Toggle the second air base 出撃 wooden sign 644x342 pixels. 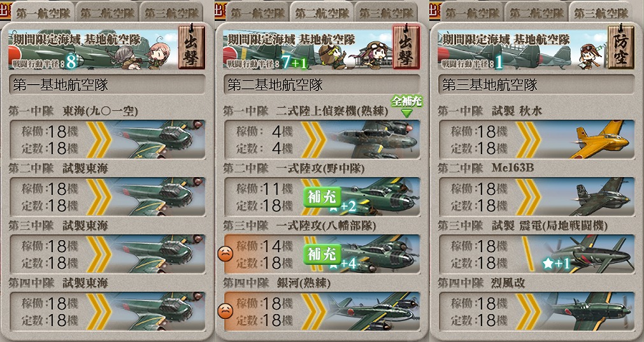(x=406, y=46)
